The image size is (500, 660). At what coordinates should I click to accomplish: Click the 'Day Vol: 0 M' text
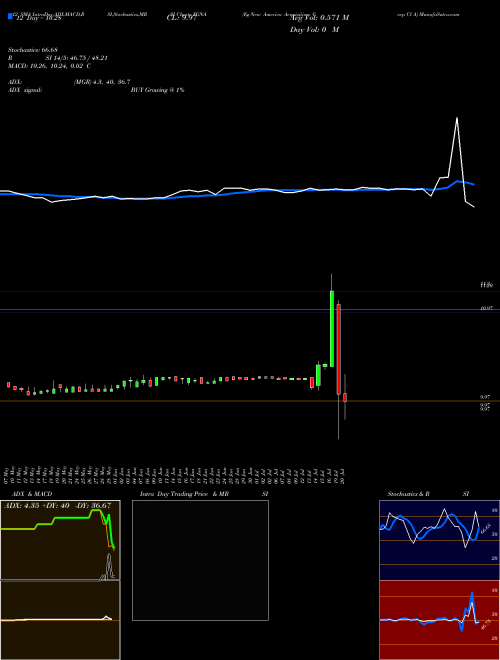pyautogui.click(x=314, y=30)
